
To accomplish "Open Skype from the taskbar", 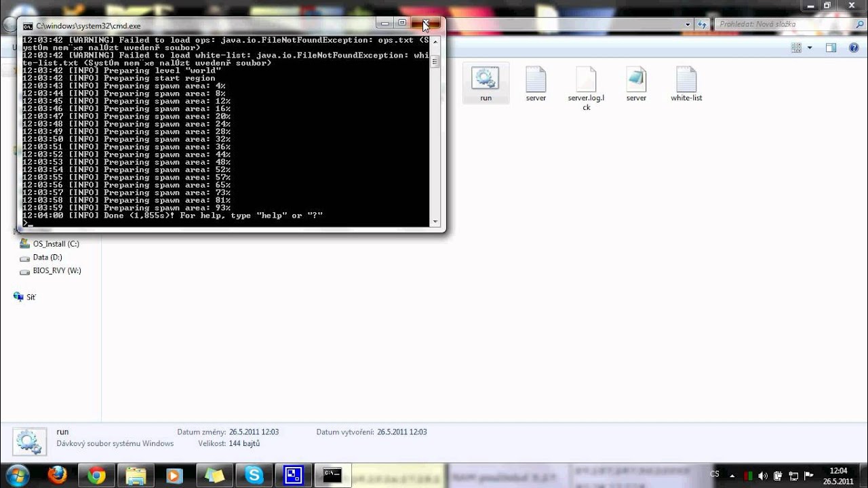I will 254,475.
